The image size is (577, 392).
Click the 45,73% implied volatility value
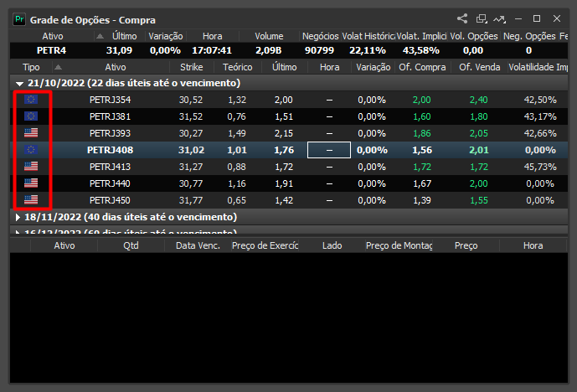point(540,167)
